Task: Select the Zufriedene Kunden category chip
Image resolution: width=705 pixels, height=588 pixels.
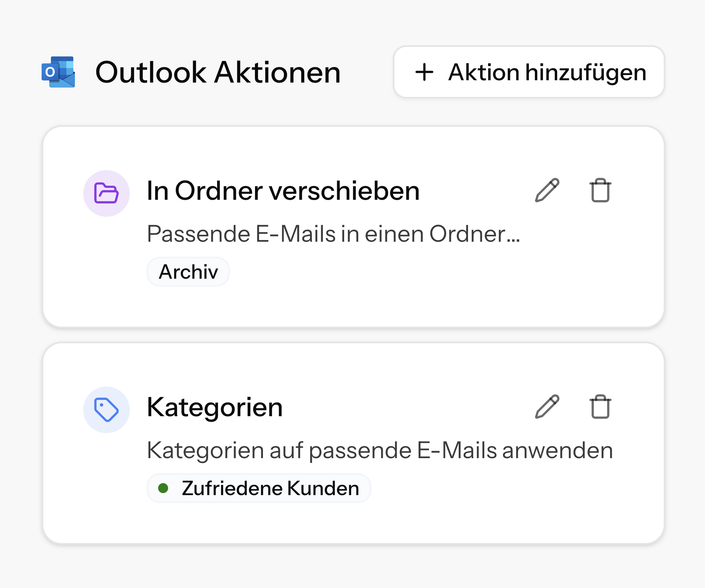Action: [x=259, y=488]
